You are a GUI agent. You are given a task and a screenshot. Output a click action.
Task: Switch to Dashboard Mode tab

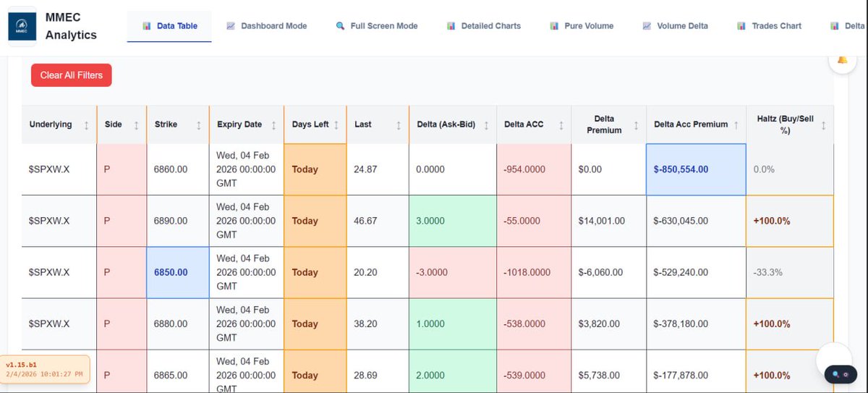click(266, 26)
